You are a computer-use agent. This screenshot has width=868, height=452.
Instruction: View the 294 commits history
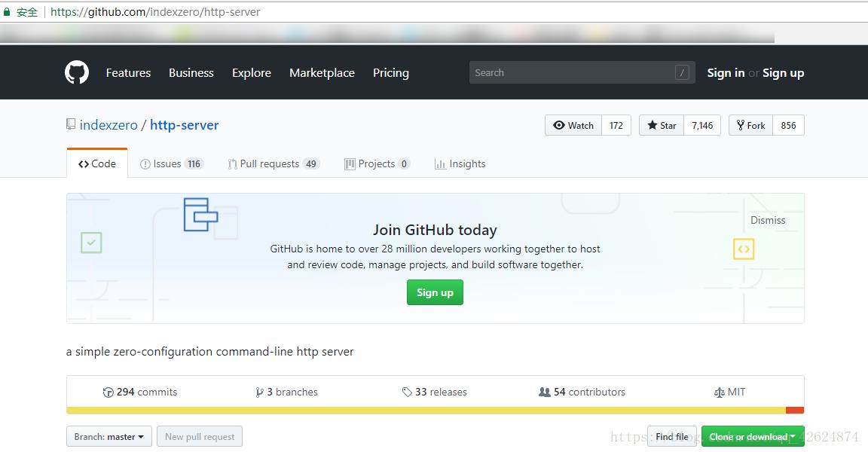(x=140, y=392)
